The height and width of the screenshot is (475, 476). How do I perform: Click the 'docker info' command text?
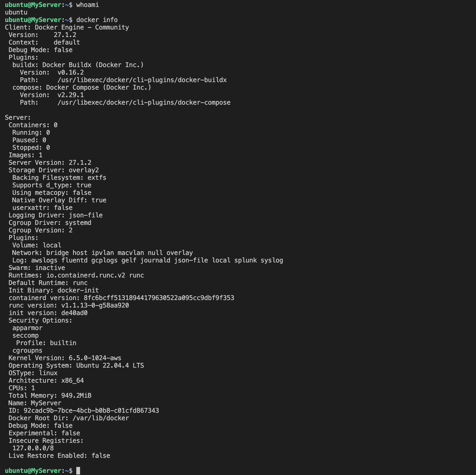97,20
